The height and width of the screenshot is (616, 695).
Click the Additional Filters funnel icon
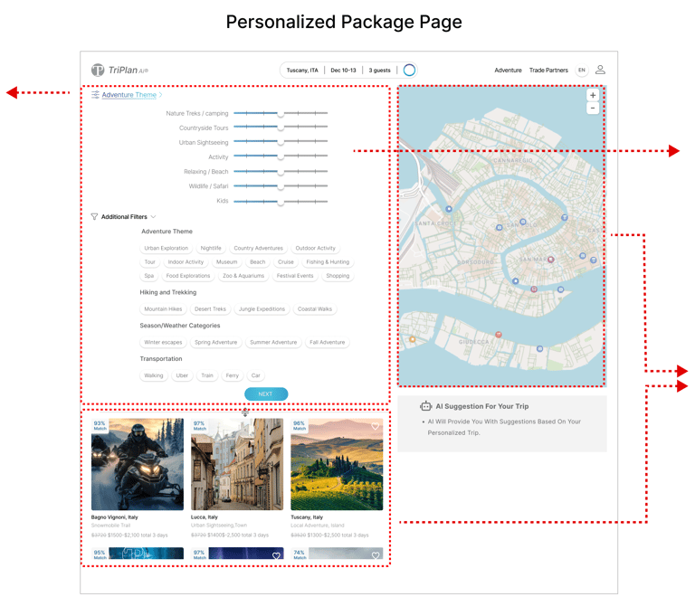click(x=94, y=217)
